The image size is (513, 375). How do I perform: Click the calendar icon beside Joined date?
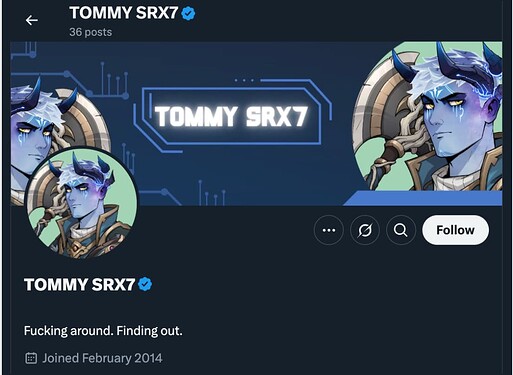tap(31, 358)
